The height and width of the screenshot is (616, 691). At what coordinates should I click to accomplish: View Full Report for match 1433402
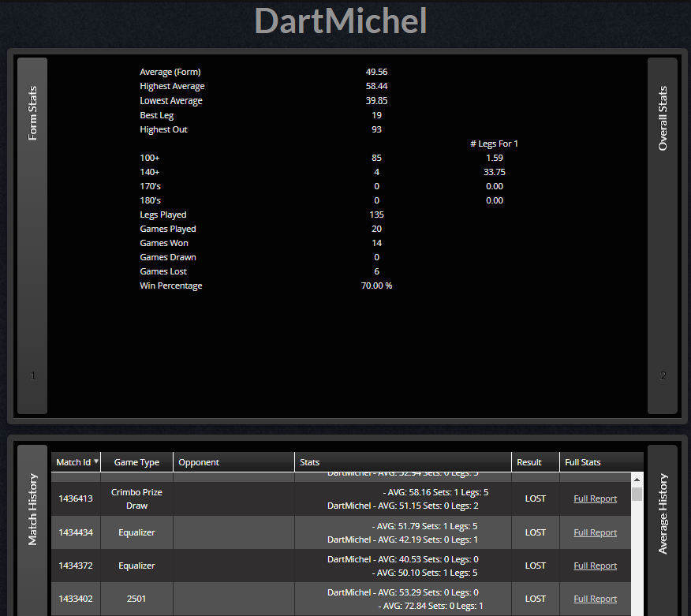(x=595, y=599)
